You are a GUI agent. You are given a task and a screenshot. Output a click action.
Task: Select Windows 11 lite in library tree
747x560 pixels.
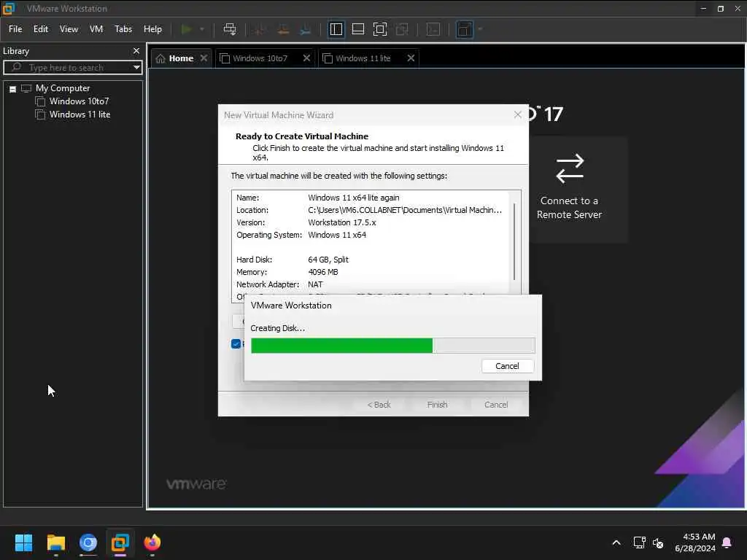click(80, 114)
